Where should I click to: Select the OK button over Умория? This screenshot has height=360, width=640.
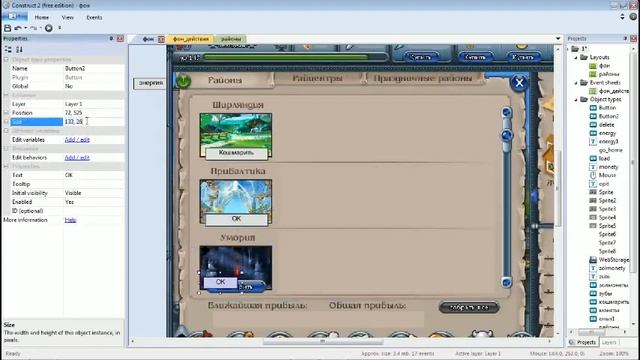tap(220, 282)
